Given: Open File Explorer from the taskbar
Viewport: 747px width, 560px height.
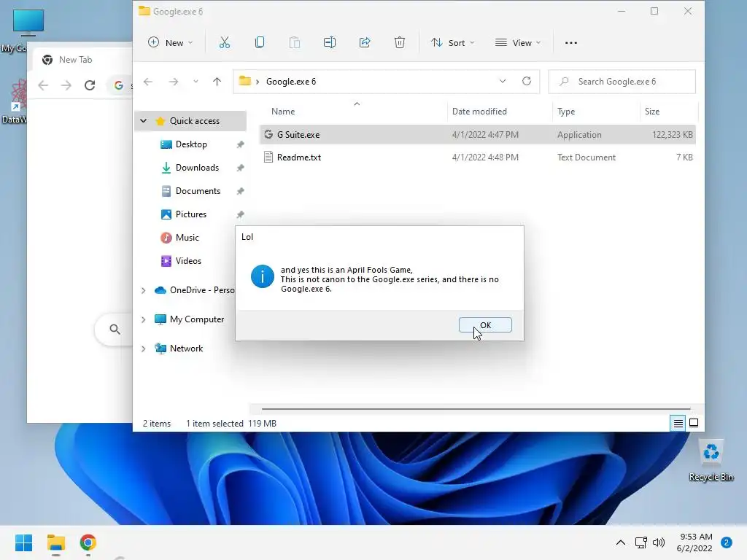Looking at the screenshot, I should click(55, 542).
